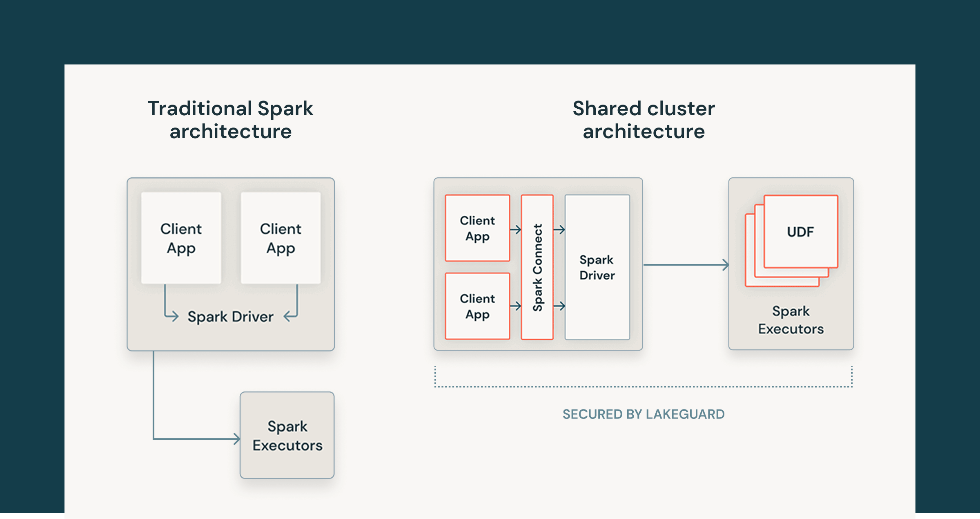Click the right Client App box in traditional diagram
The image size is (980, 519).
point(281,238)
